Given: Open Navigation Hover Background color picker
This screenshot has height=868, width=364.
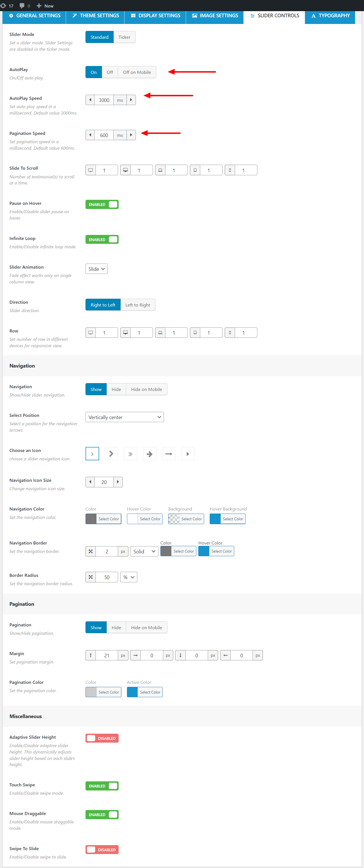Looking at the screenshot, I should (x=228, y=519).
